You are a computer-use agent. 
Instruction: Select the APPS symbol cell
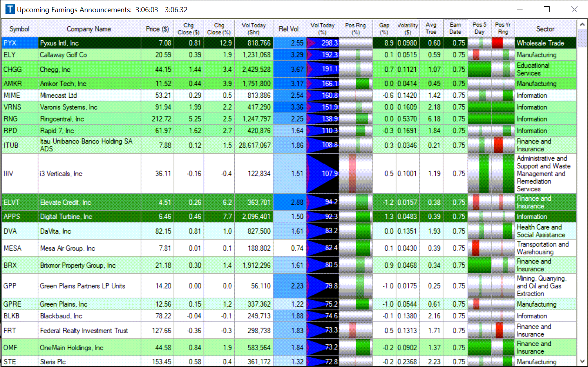pyautogui.click(x=20, y=216)
